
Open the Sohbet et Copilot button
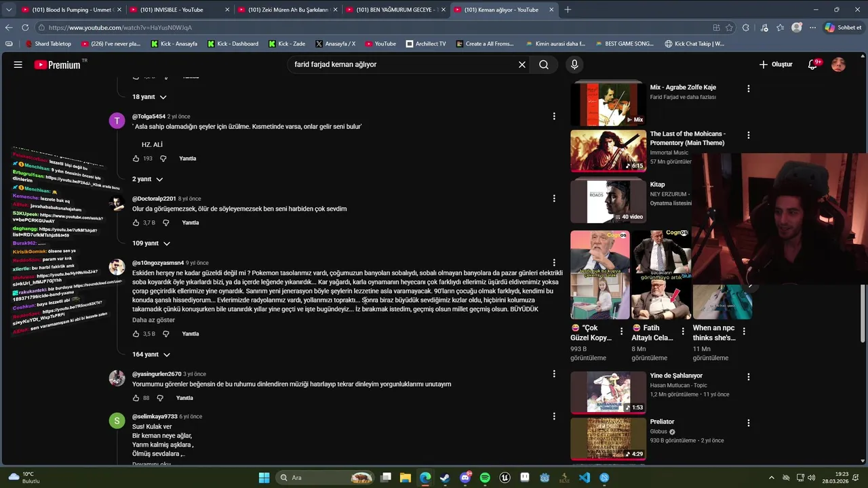click(843, 28)
